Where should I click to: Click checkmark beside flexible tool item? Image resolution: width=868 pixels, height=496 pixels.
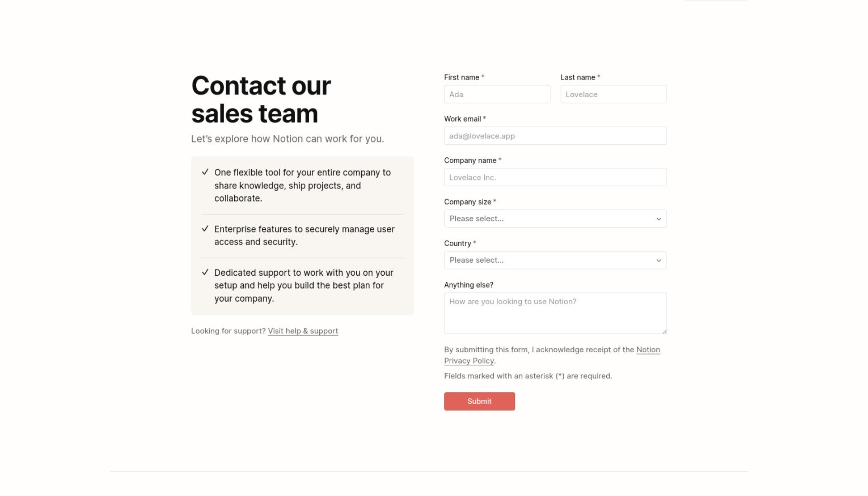(x=205, y=172)
